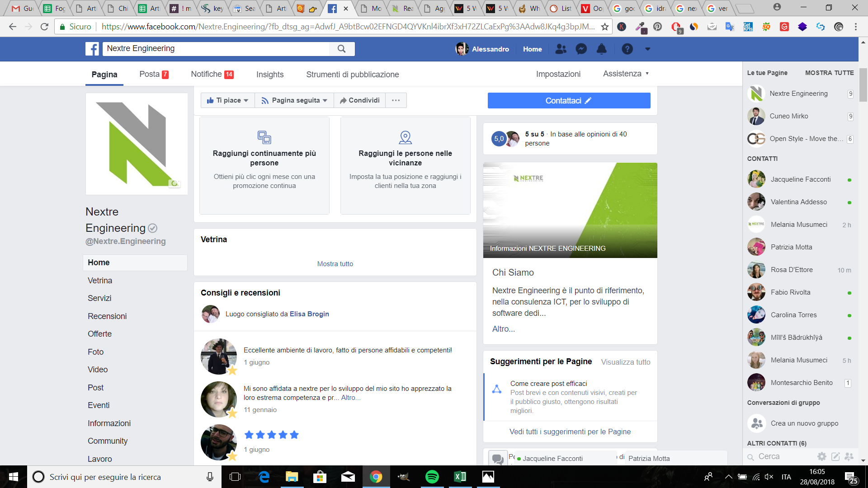Select Recensioni in left sidebar
Image resolution: width=868 pixels, height=488 pixels.
tap(107, 316)
